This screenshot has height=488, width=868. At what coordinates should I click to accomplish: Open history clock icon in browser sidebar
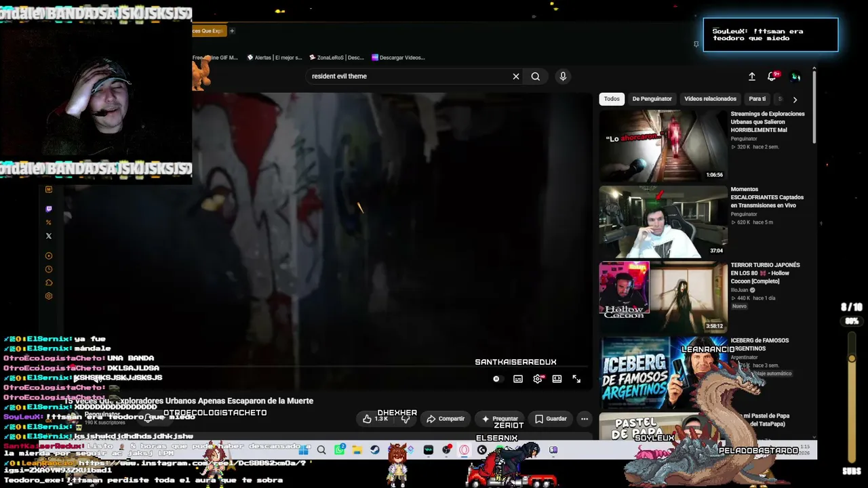[49, 269]
